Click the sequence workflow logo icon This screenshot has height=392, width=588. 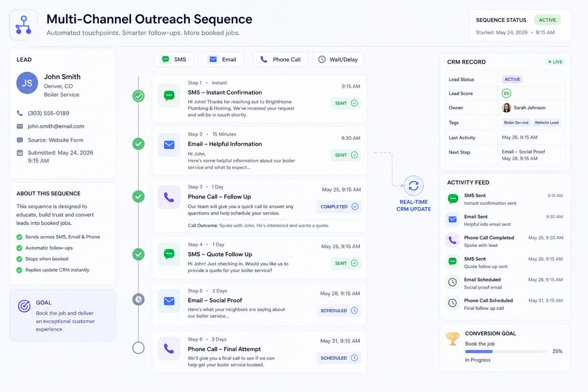[24, 25]
